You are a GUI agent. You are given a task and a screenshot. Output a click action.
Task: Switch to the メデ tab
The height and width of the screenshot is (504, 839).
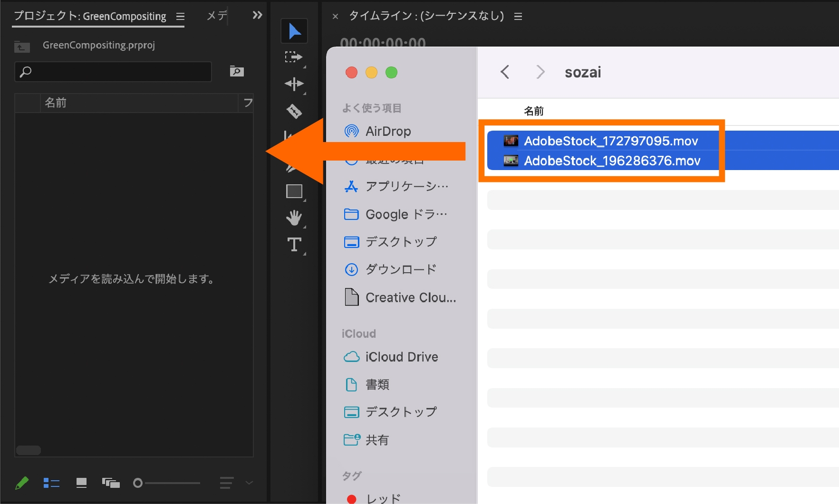point(217,16)
